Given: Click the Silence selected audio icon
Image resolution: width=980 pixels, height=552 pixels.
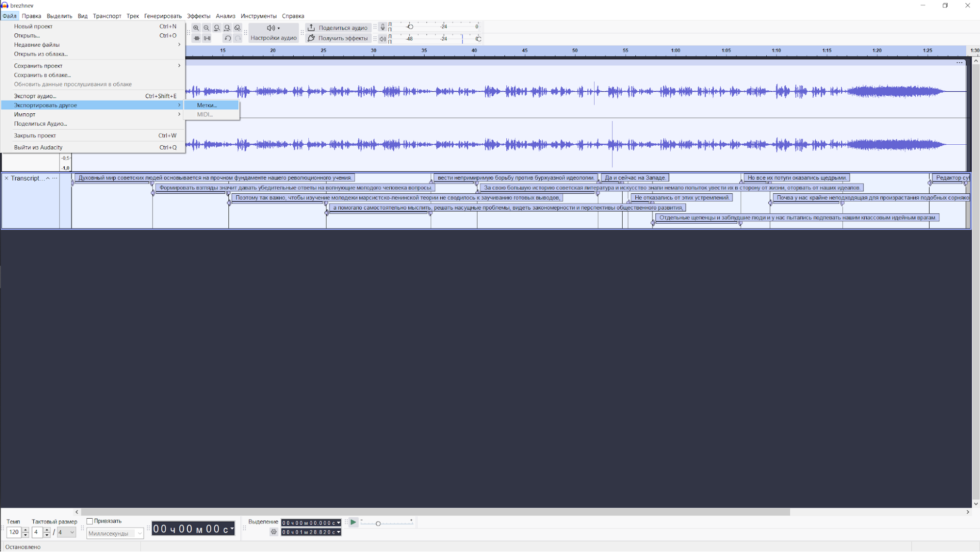Looking at the screenshot, I should (206, 38).
